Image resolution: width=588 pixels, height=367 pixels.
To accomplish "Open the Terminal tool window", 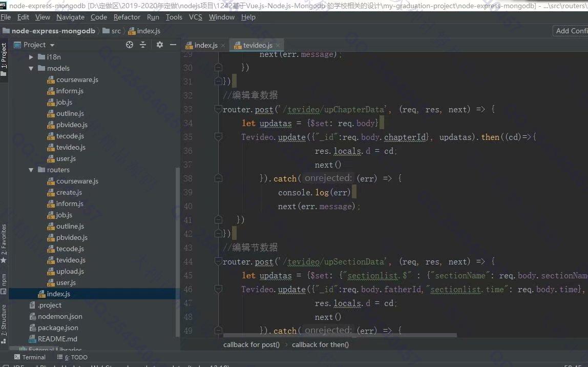I will tap(30, 357).
